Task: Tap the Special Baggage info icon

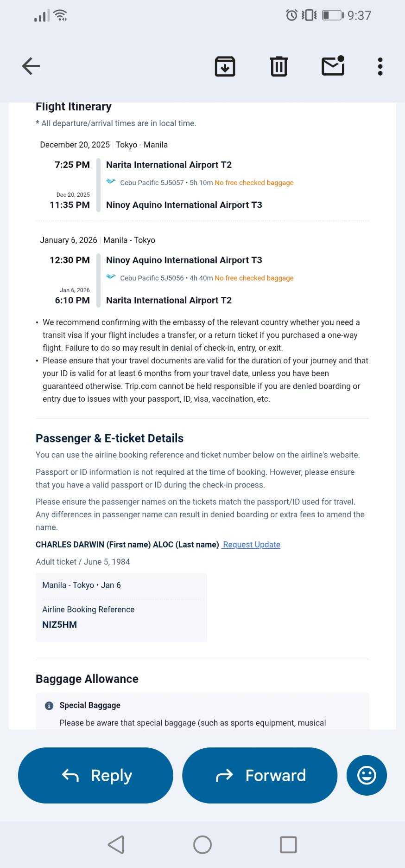Action: [x=49, y=706]
